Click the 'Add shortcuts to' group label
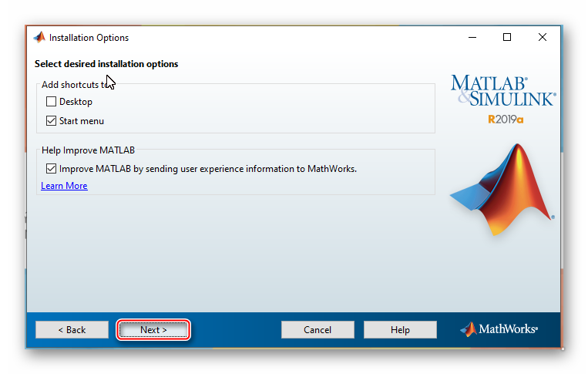588x374 pixels. click(x=76, y=84)
